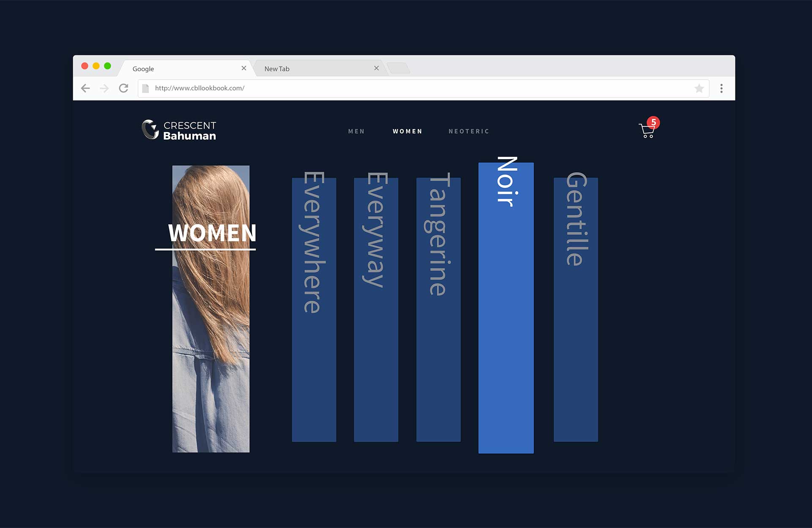
Task: Click the page icon in address bar
Action: 145,88
